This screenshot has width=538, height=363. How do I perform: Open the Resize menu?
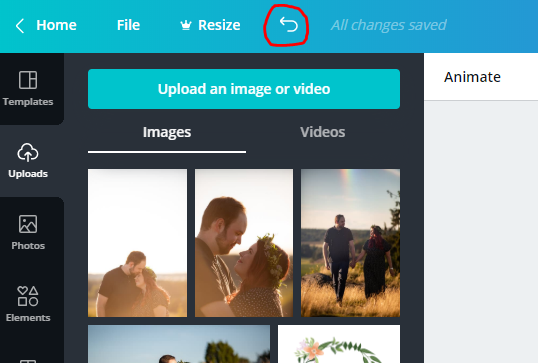219,25
